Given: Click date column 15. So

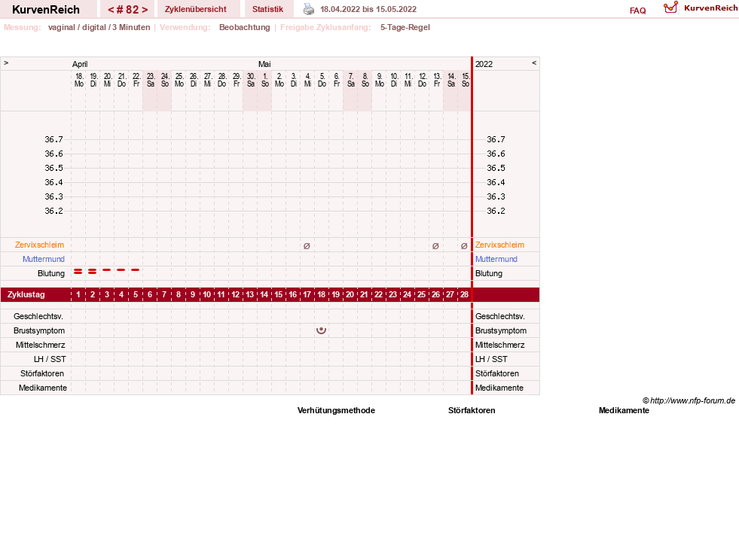Looking at the screenshot, I should click(x=466, y=80).
